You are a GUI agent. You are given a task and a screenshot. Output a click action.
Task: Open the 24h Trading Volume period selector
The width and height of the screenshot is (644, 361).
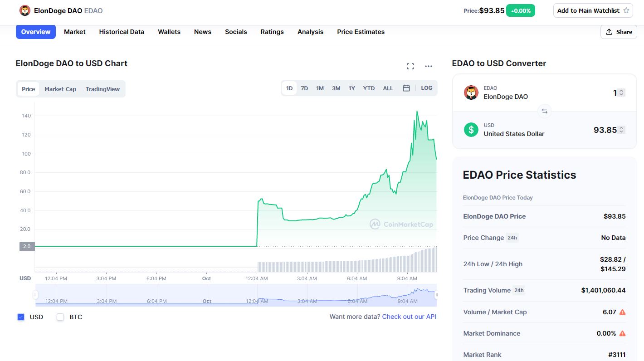(x=518, y=290)
